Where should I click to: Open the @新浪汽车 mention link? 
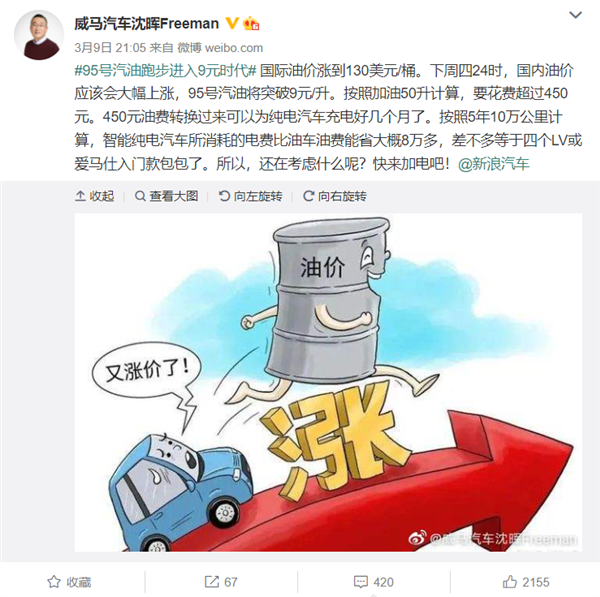coord(494,164)
